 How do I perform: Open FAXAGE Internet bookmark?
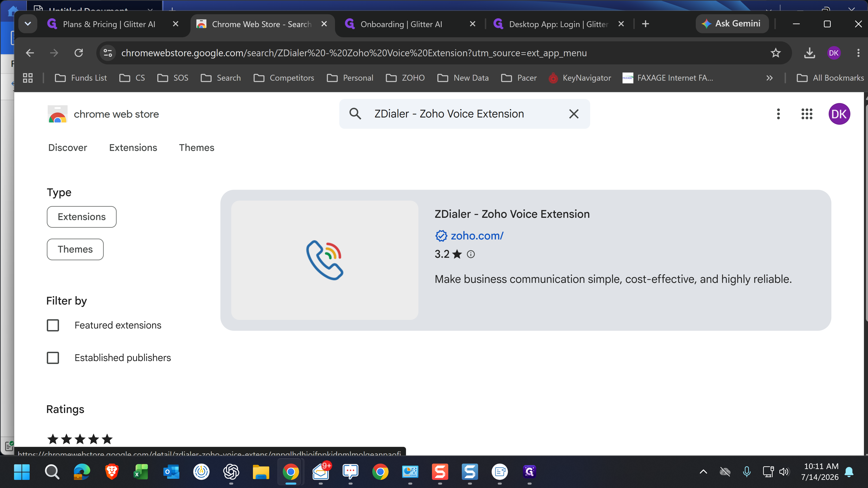[x=668, y=78]
